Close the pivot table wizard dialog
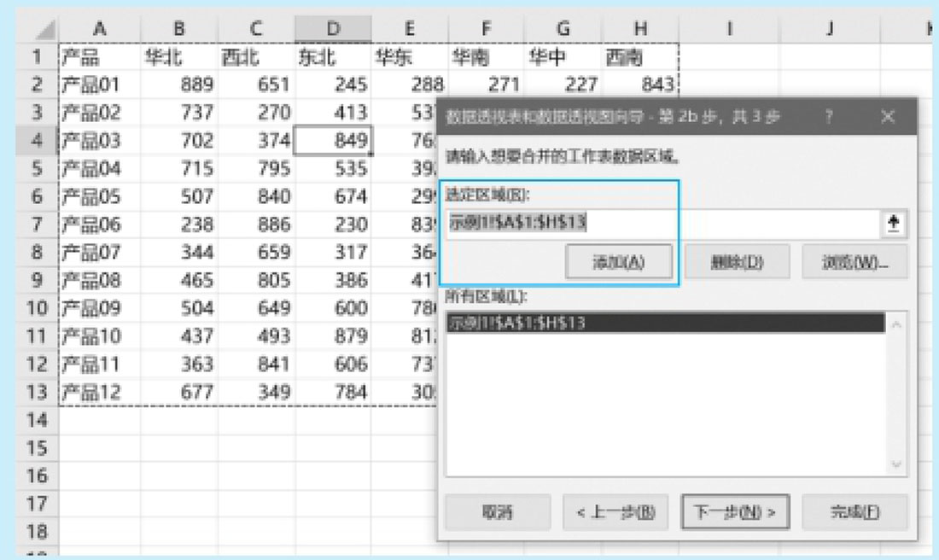939x560 pixels. coord(888,117)
